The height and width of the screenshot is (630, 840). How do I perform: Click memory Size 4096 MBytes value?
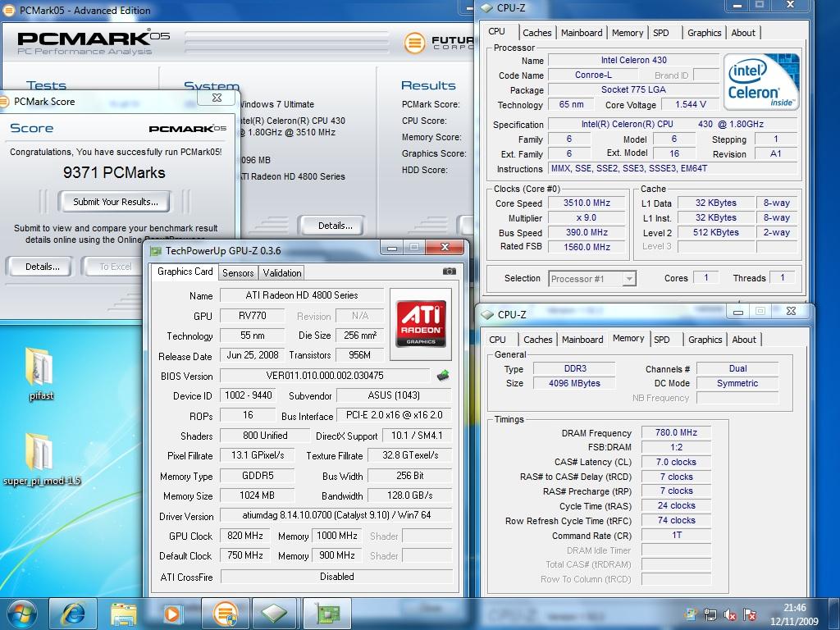574,383
